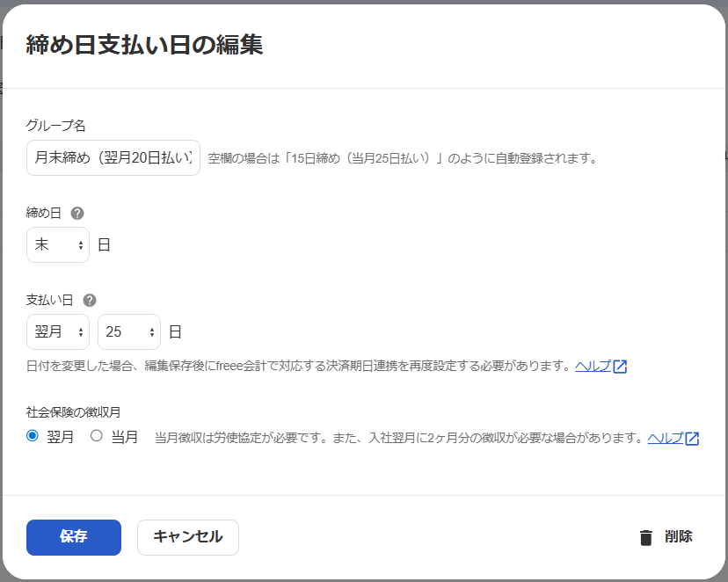Click the 支払い日 label text
Viewport: 728px width, 582px height.
tap(51, 300)
